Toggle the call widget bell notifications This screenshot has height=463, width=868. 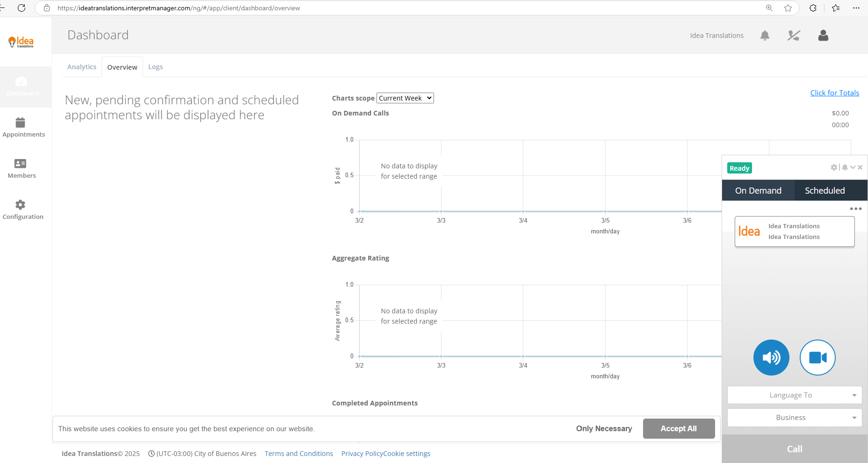(845, 167)
